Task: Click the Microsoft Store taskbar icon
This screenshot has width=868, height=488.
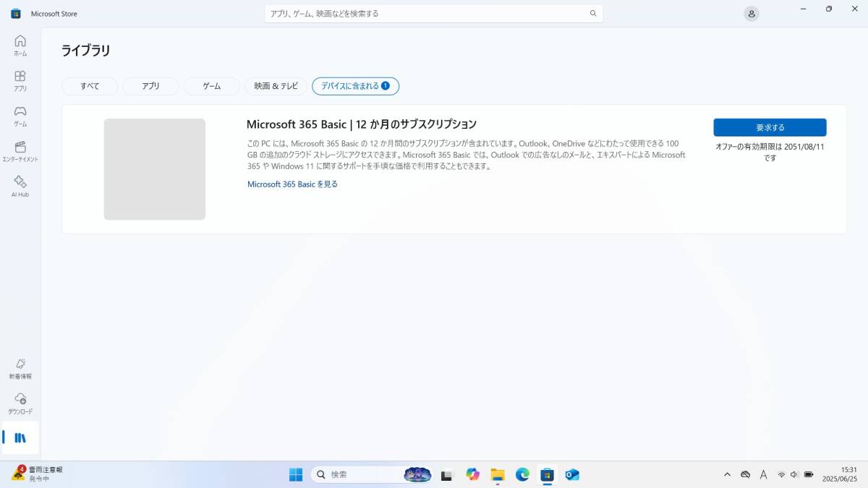Action: (x=548, y=474)
